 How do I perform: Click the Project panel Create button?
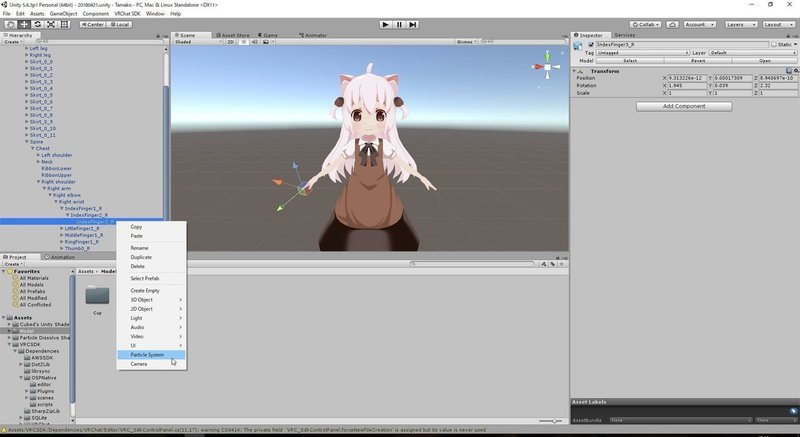13,264
